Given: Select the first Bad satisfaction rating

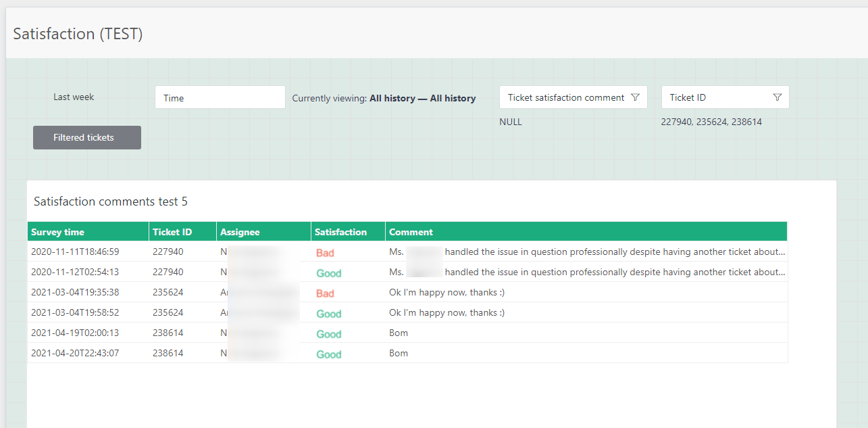Looking at the screenshot, I should click(x=325, y=253).
